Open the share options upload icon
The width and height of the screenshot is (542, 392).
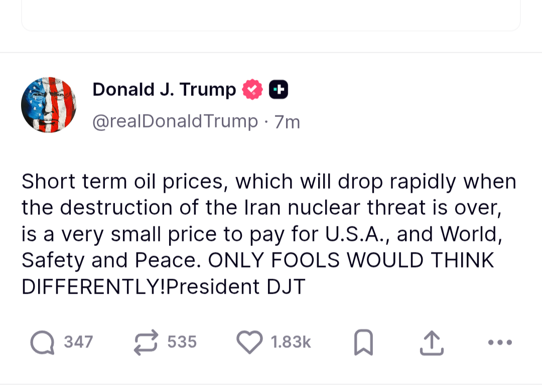[x=432, y=342]
